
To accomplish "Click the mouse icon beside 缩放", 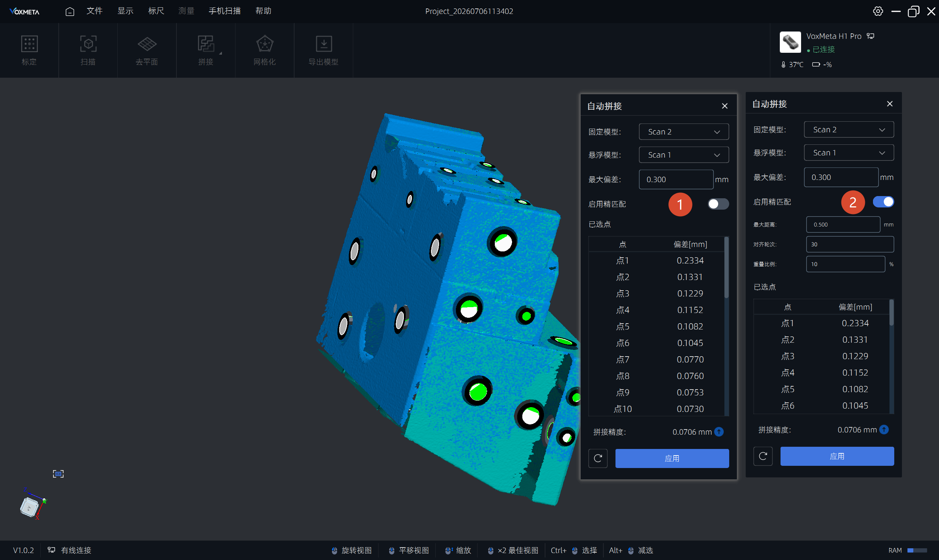I will 449,550.
